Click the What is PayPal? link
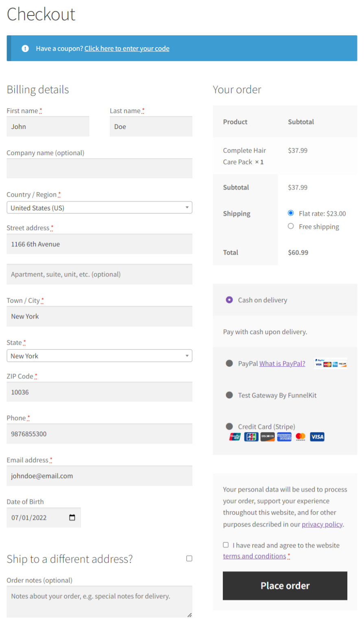The height and width of the screenshot is (625, 364). coord(282,363)
